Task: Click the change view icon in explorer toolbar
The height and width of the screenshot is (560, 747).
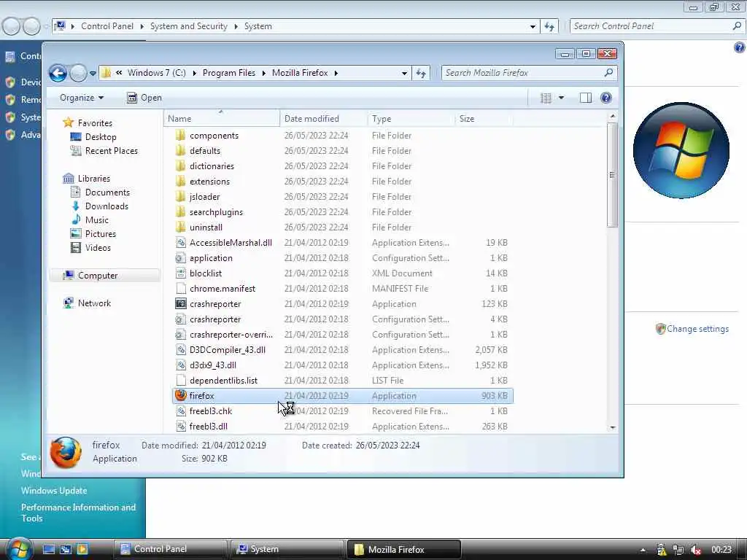Action: point(546,98)
